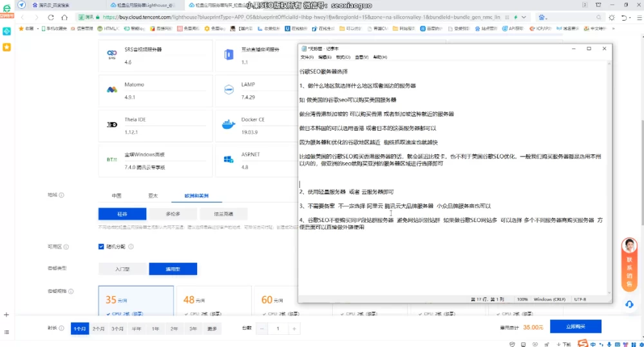
Task: Choose the ASP.NET 4.8 image
Action: click(257, 160)
